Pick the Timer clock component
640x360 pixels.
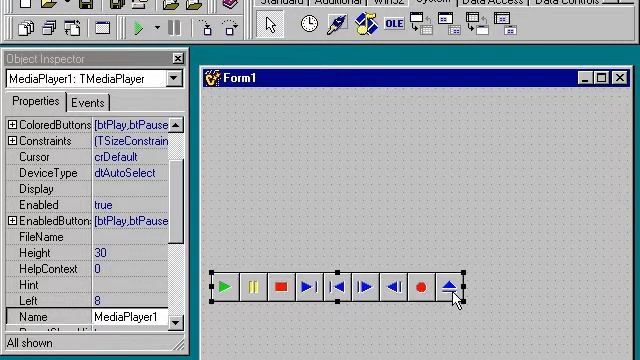coord(309,24)
